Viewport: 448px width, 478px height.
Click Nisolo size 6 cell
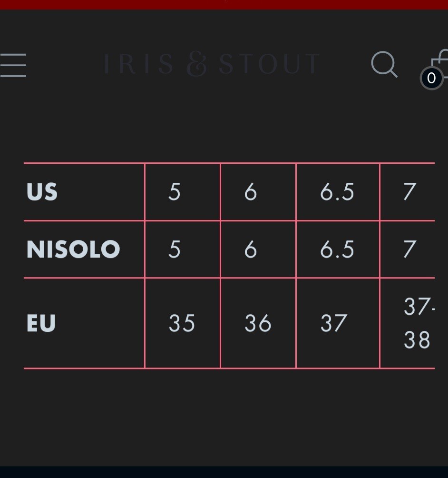pos(258,249)
